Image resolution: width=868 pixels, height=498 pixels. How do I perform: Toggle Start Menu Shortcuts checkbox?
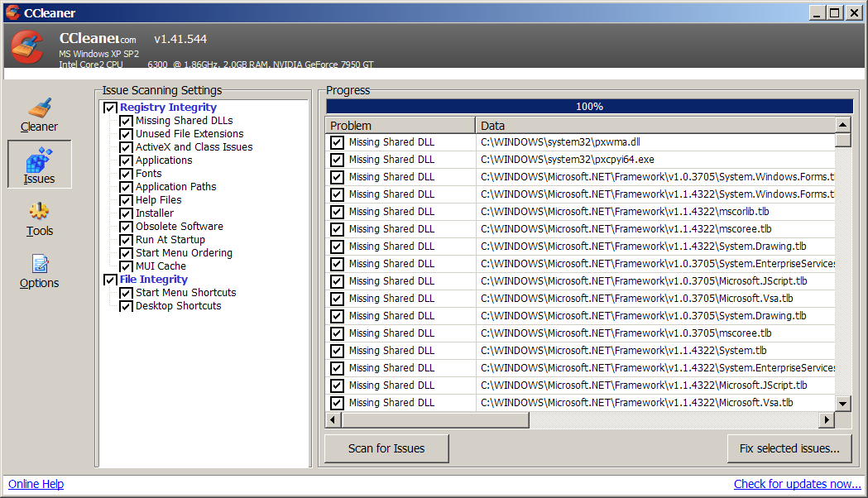(x=127, y=294)
